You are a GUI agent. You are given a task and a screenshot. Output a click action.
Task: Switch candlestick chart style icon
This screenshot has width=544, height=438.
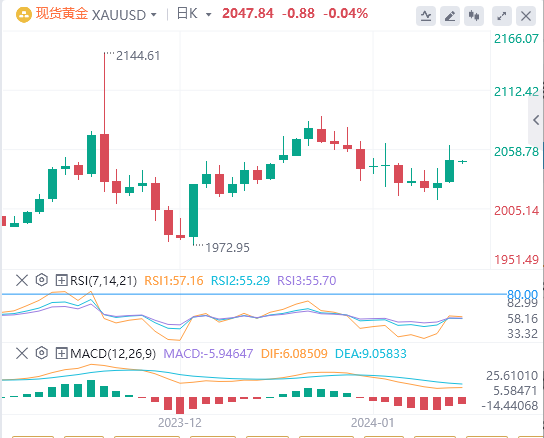click(474, 16)
